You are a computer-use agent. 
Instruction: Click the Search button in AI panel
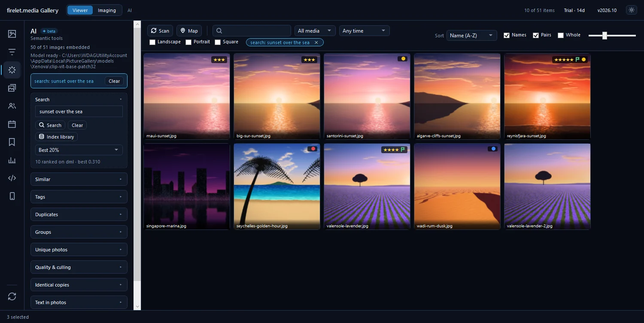coord(50,125)
